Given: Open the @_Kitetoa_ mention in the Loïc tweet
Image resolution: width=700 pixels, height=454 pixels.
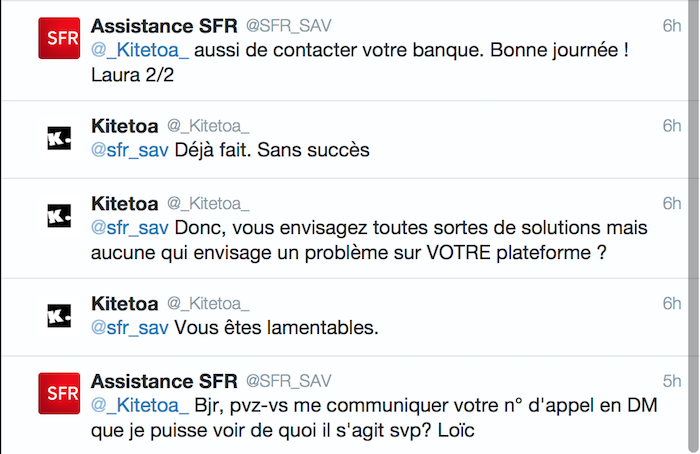Looking at the screenshot, I should tap(140, 406).
